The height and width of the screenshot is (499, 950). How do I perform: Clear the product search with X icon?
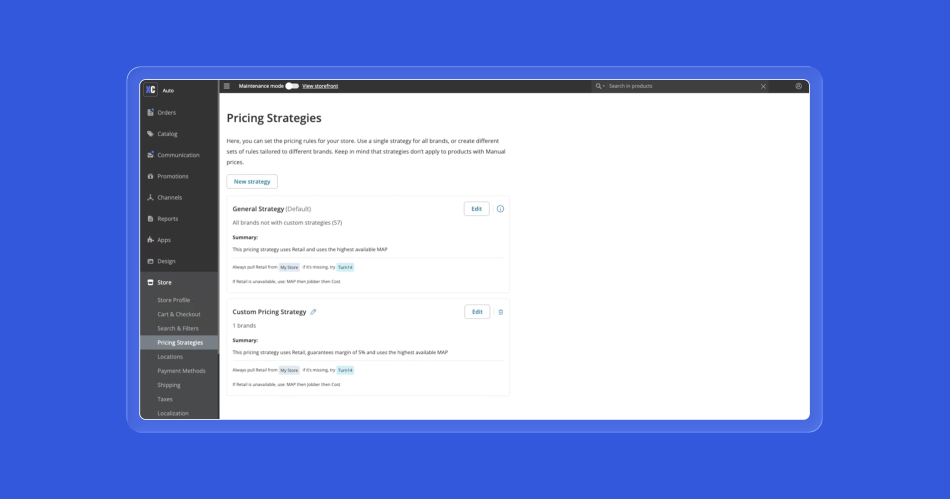pos(763,86)
